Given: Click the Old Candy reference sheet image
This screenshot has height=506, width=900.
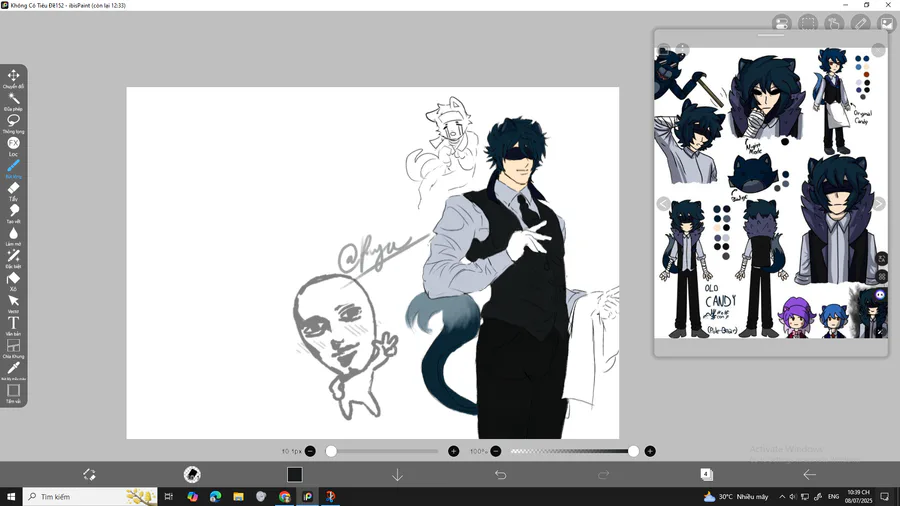Looking at the screenshot, I should pyautogui.click(x=771, y=193).
